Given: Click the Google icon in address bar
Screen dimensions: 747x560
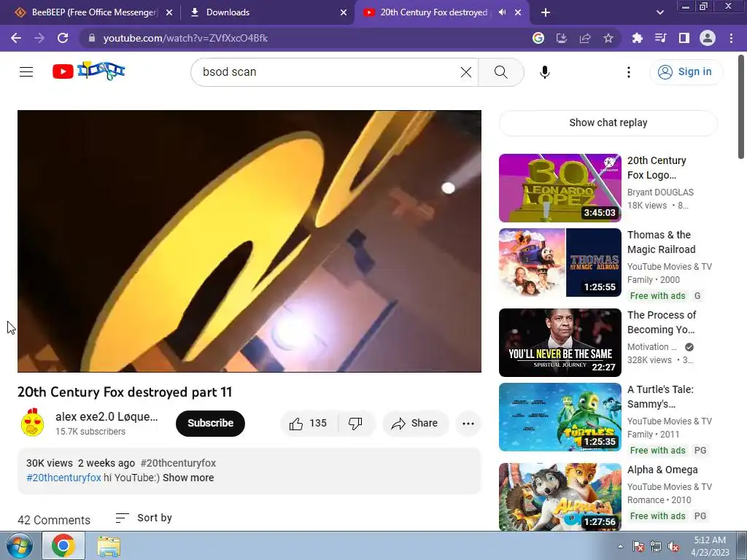Looking at the screenshot, I should tap(538, 38).
